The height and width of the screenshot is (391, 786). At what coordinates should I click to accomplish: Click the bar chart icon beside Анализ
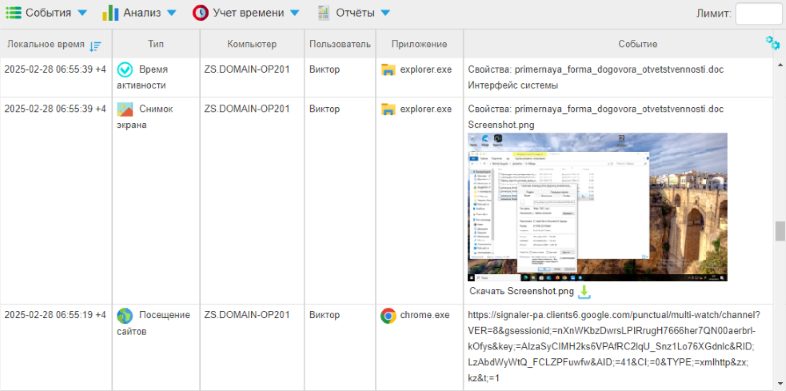pos(110,13)
